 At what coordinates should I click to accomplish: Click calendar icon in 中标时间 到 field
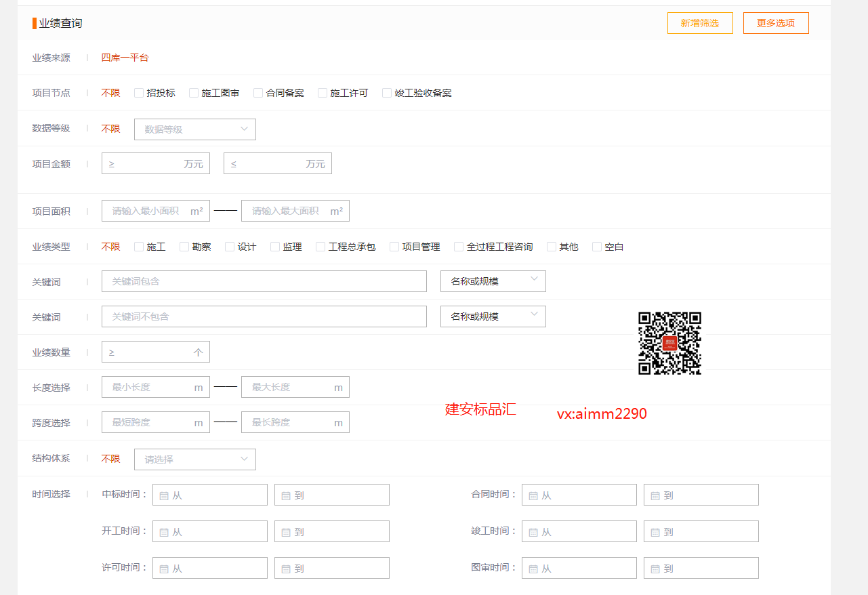285,495
